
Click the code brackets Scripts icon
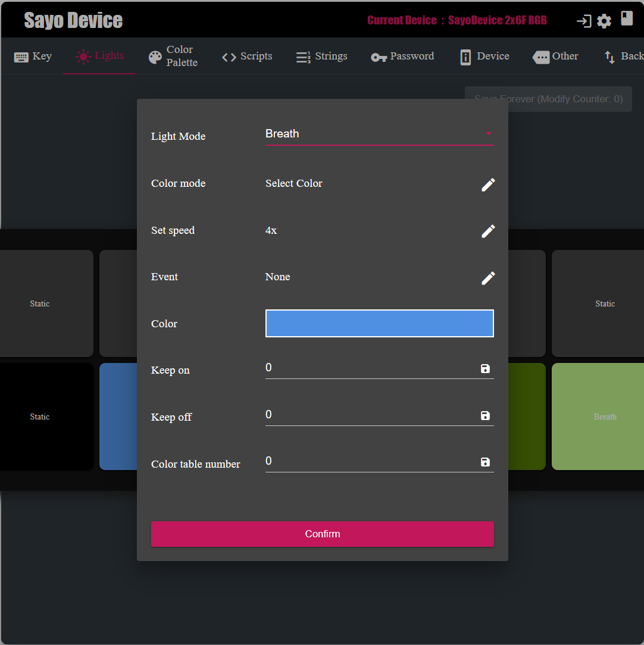pyautogui.click(x=229, y=57)
